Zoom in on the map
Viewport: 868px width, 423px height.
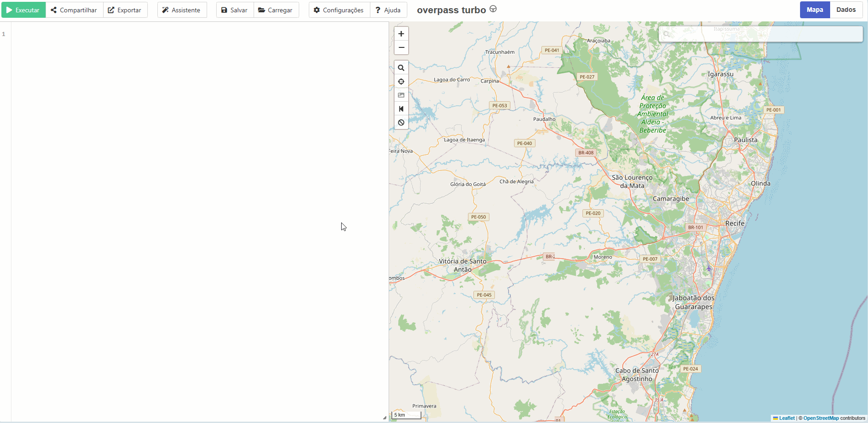tap(401, 34)
